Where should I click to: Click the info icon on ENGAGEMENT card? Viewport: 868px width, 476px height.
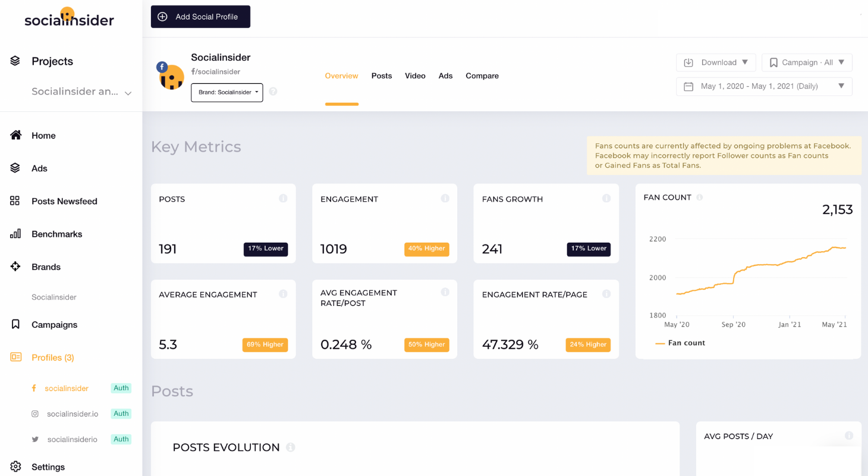(x=445, y=198)
